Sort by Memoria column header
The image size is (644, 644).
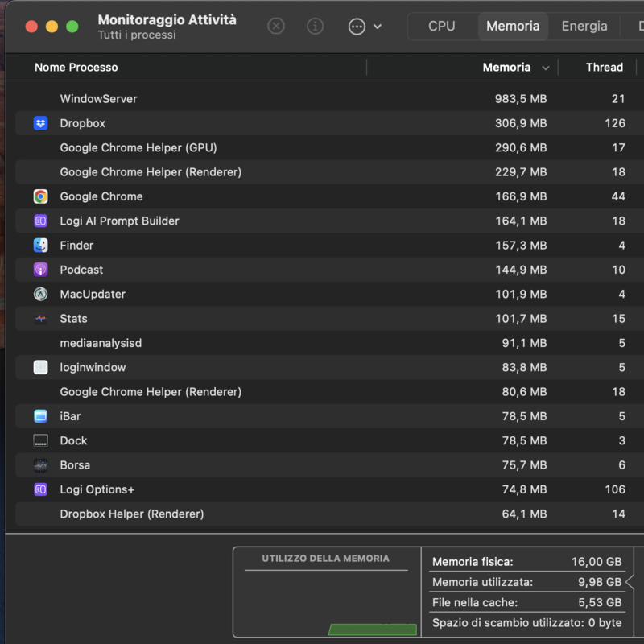point(506,68)
